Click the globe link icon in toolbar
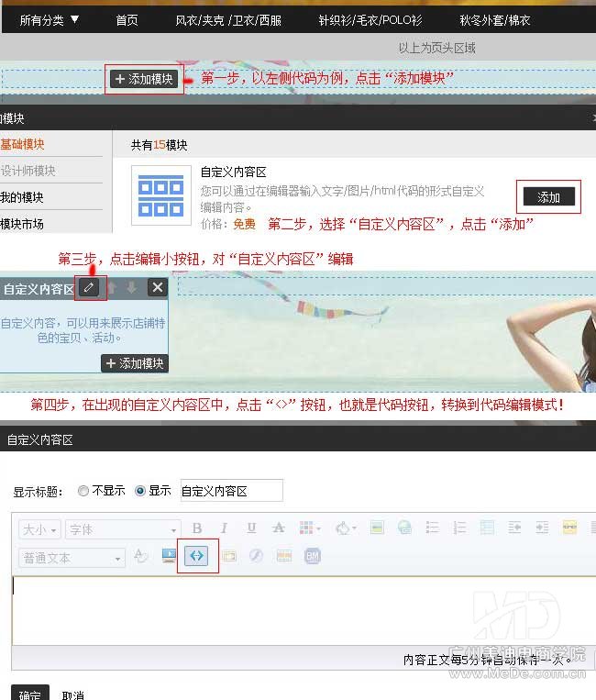596x700 pixels. [404, 528]
